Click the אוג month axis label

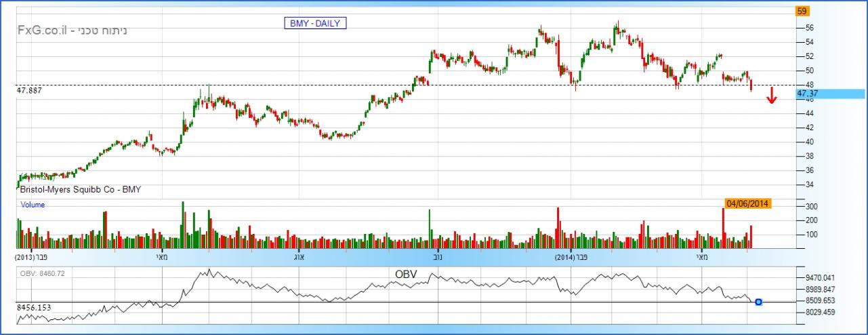(300, 258)
